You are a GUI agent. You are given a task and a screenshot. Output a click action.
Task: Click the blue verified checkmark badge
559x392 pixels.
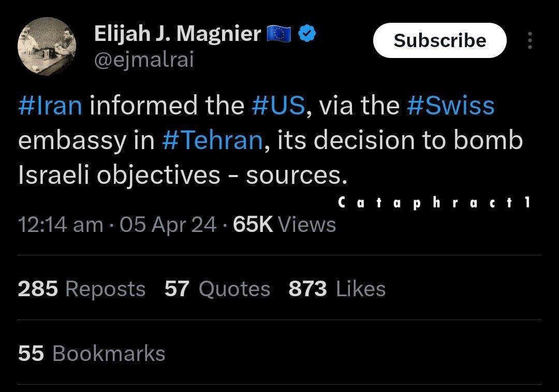(308, 34)
